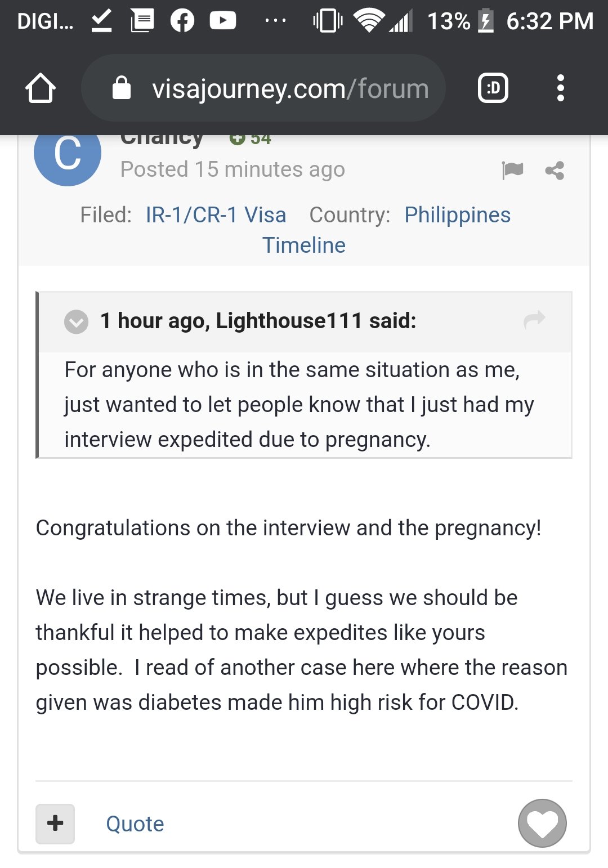The width and height of the screenshot is (608, 868).
Task: Quote this reply
Action: (135, 824)
